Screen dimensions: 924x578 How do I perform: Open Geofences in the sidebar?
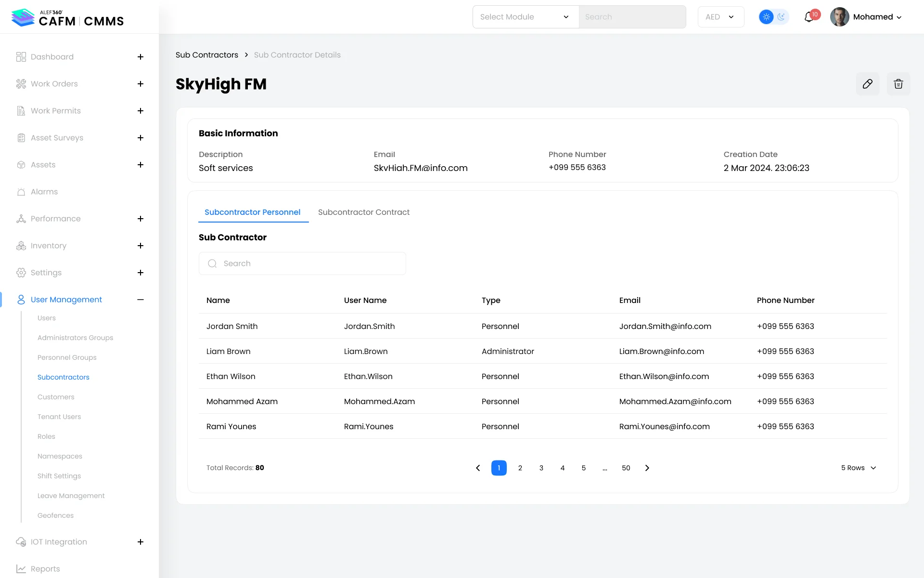tap(56, 516)
